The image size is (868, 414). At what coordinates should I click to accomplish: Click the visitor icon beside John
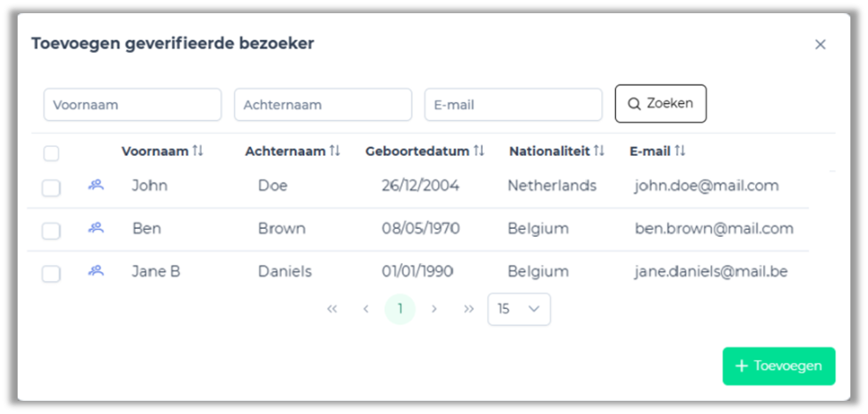pos(96,185)
